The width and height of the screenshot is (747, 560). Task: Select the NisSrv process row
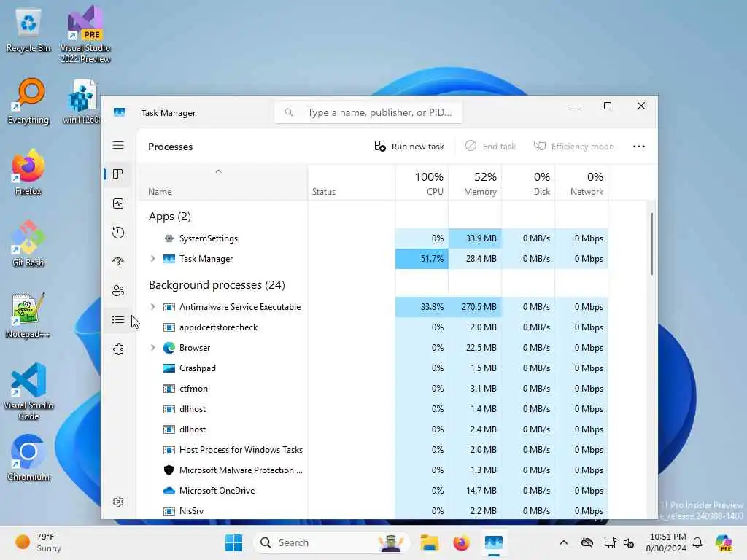373,511
